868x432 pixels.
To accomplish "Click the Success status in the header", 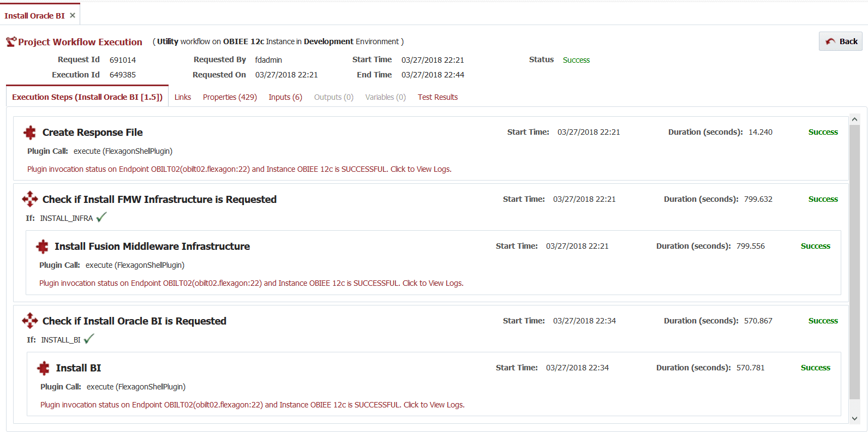I will coord(576,60).
